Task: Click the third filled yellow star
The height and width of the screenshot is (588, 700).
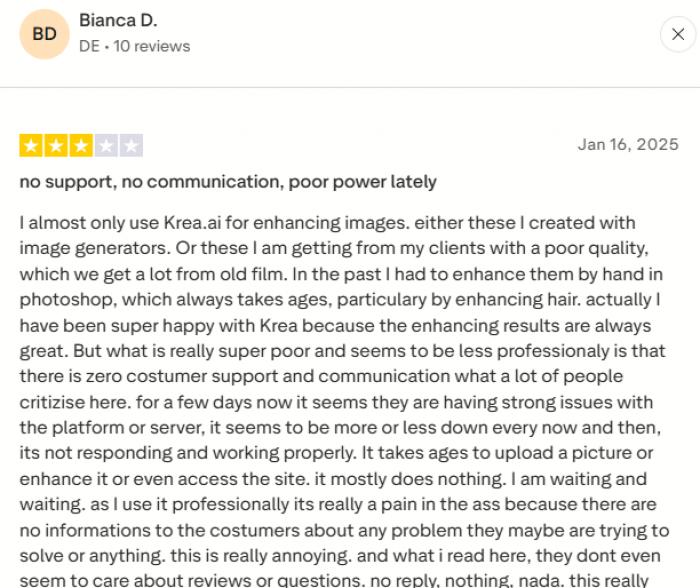Action: click(81, 146)
